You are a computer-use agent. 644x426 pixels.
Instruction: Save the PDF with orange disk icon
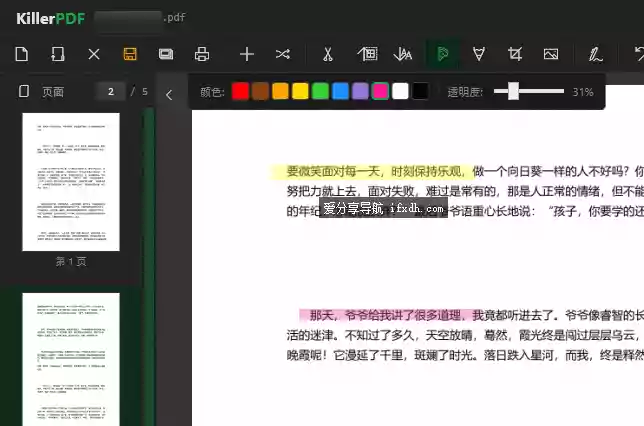click(130, 54)
